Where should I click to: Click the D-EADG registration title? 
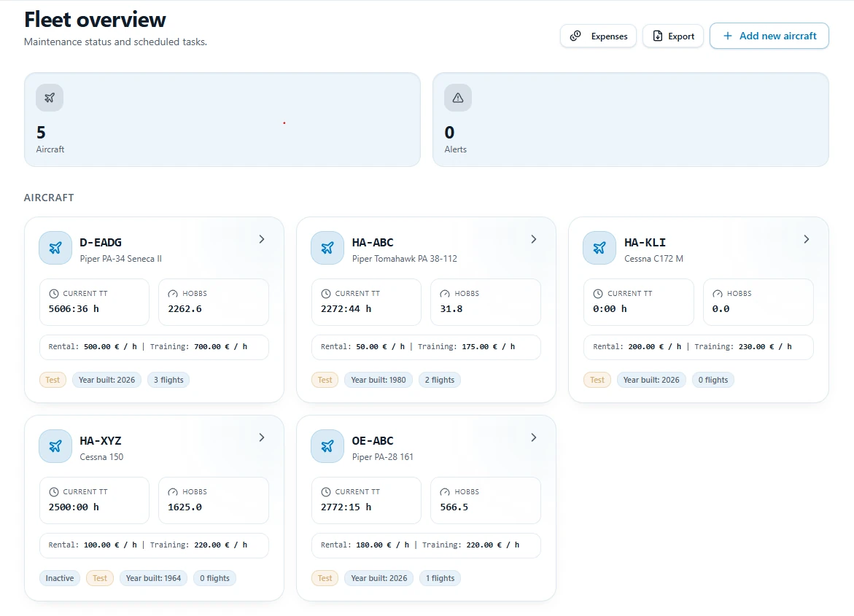point(101,242)
